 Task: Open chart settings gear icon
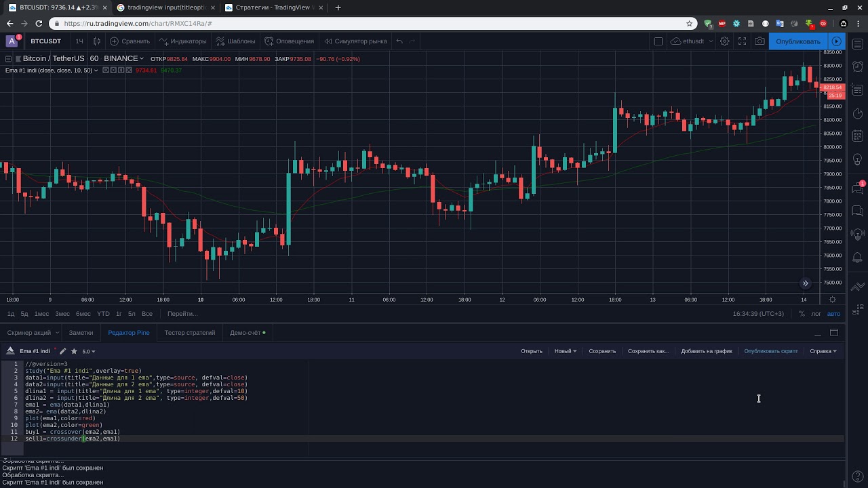click(x=725, y=41)
